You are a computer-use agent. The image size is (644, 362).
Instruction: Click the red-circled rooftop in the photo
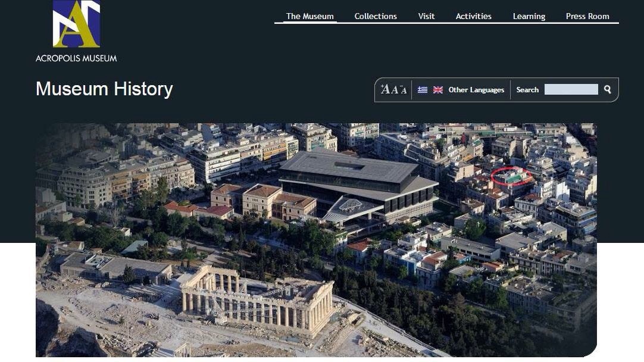(511, 176)
